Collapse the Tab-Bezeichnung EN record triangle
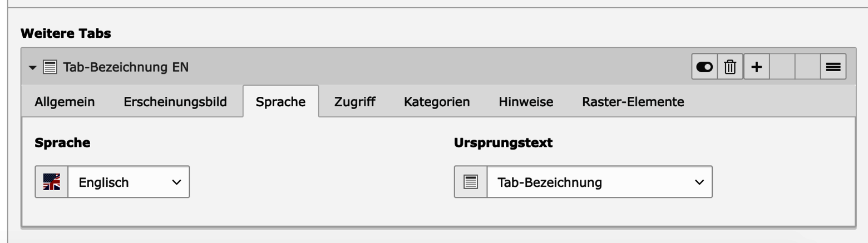The height and width of the screenshot is (243, 868). pyautogui.click(x=33, y=68)
